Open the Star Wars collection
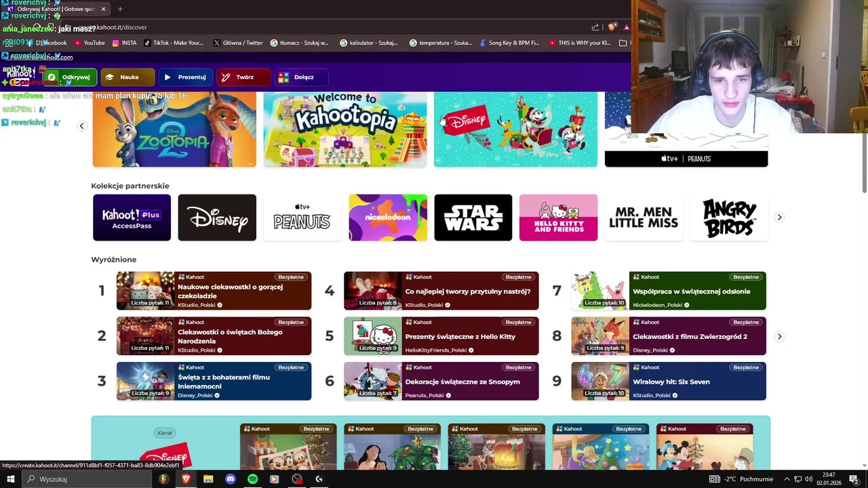 click(x=473, y=218)
